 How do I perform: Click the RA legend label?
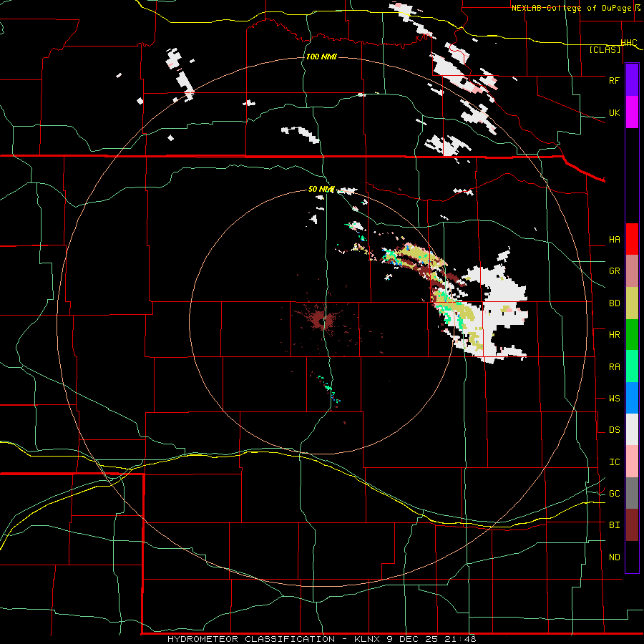pyautogui.click(x=614, y=367)
